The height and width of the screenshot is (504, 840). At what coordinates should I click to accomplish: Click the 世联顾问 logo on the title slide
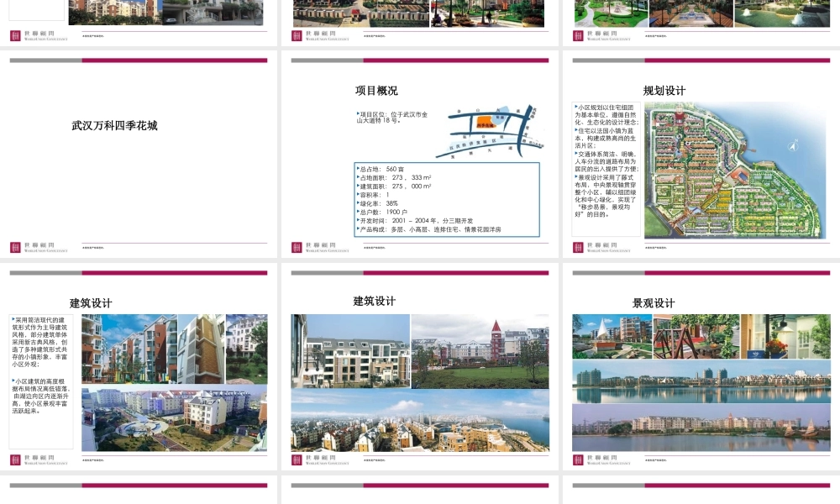pos(39,248)
